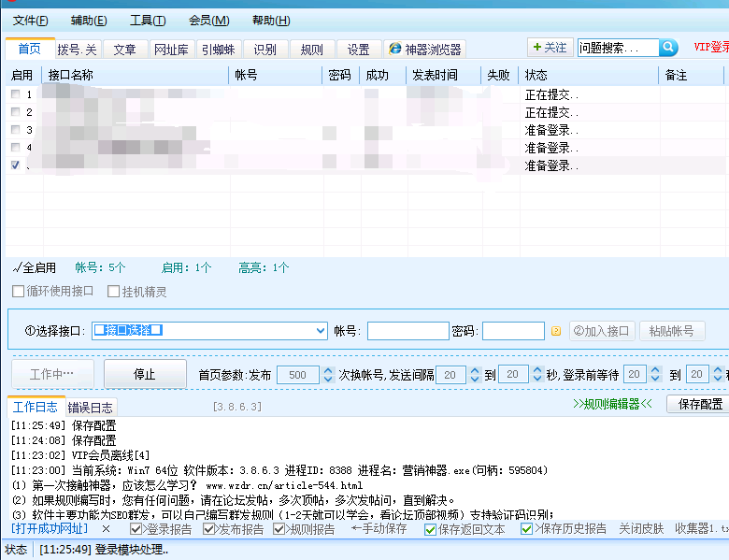Image resolution: width=729 pixels, height=560 pixels.
Task: Toggle the 挂机精灵 checkbox
Action: coord(114,292)
